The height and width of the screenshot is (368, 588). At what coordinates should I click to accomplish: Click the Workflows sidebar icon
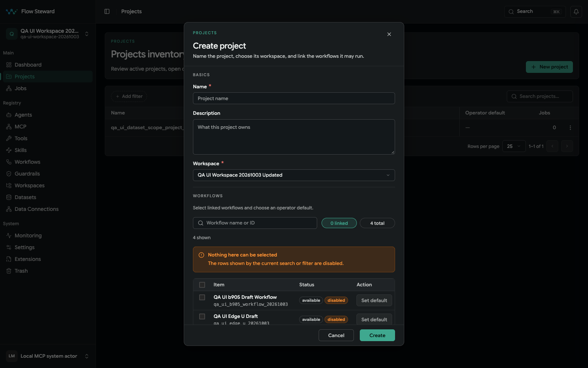point(9,162)
